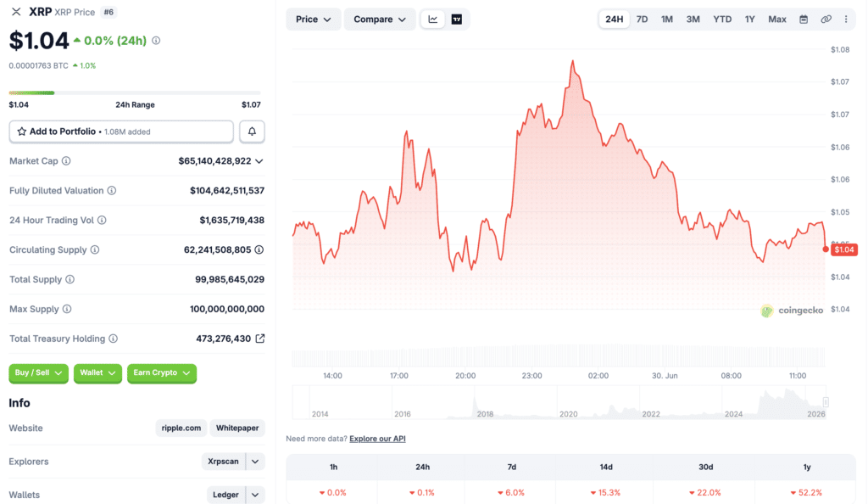This screenshot has height=504, width=868.
Task: Open treasury holding external link icon
Action: pyautogui.click(x=259, y=339)
